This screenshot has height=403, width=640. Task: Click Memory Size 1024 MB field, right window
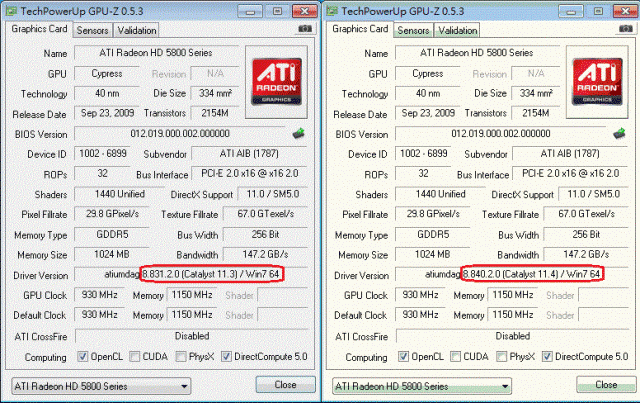click(x=433, y=254)
